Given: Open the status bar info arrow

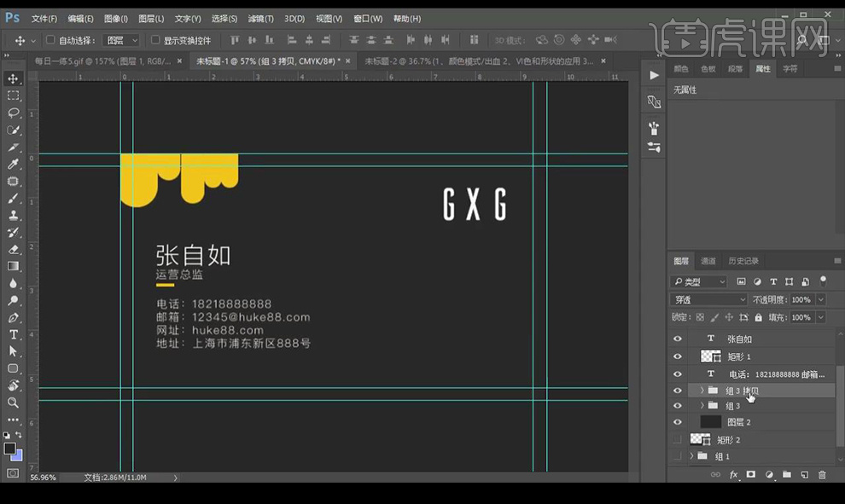Looking at the screenshot, I should [x=175, y=478].
